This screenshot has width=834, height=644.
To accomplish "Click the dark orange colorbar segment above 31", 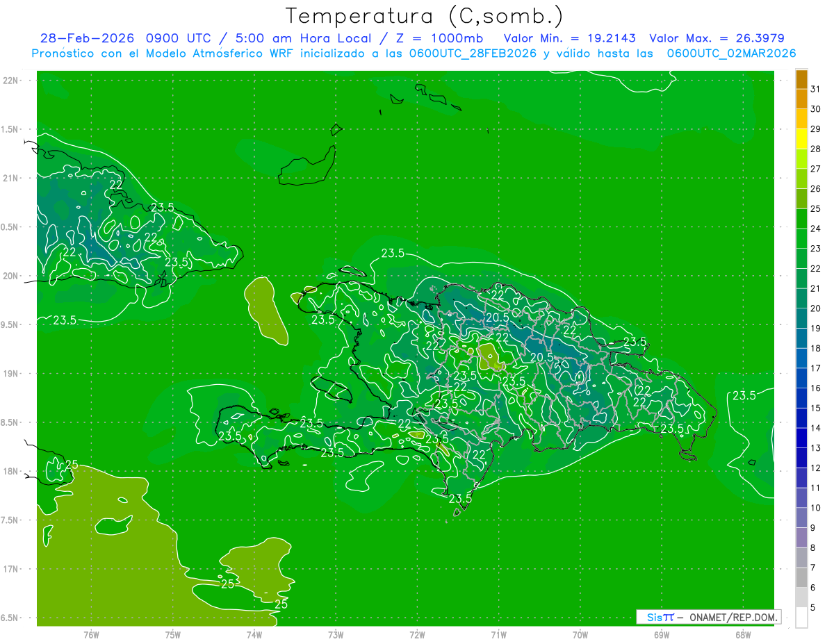I will [x=801, y=80].
